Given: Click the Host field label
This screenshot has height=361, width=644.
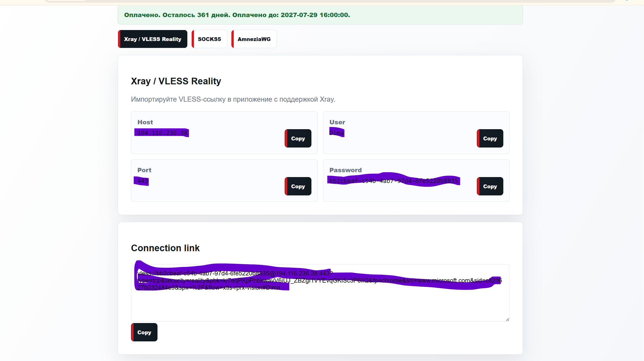Looking at the screenshot, I should pos(145,122).
